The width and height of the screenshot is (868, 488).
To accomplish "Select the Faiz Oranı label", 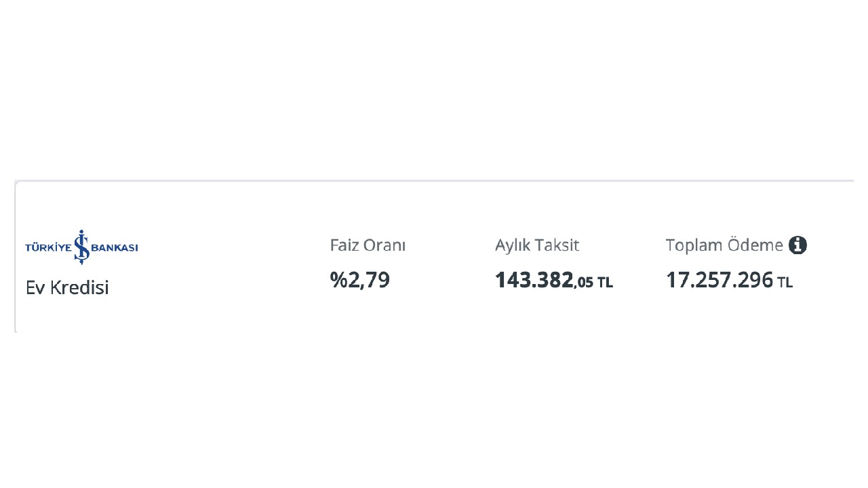I will click(368, 245).
